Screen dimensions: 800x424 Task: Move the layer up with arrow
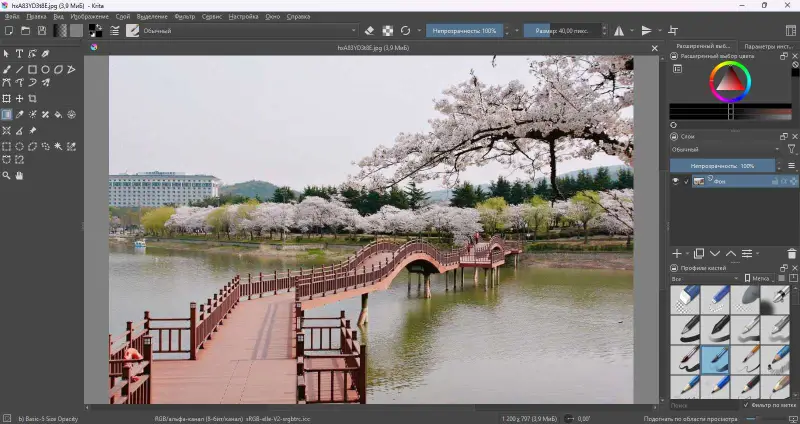pyautogui.click(x=731, y=254)
